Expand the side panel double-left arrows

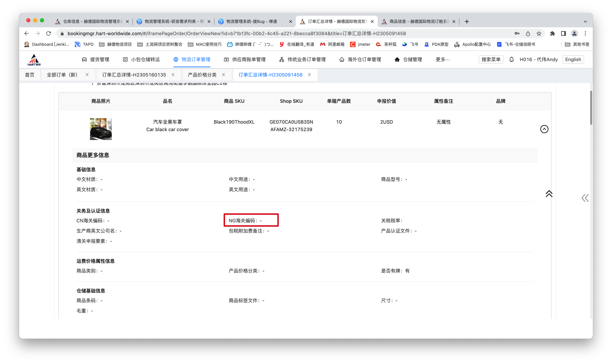pos(585,198)
